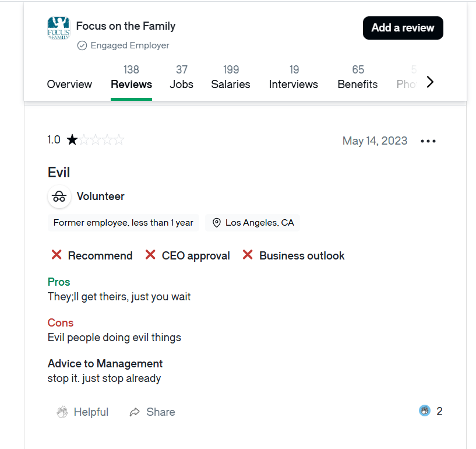
Task: Click the red X beside CEO approval
Action: pyautogui.click(x=150, y=255)
